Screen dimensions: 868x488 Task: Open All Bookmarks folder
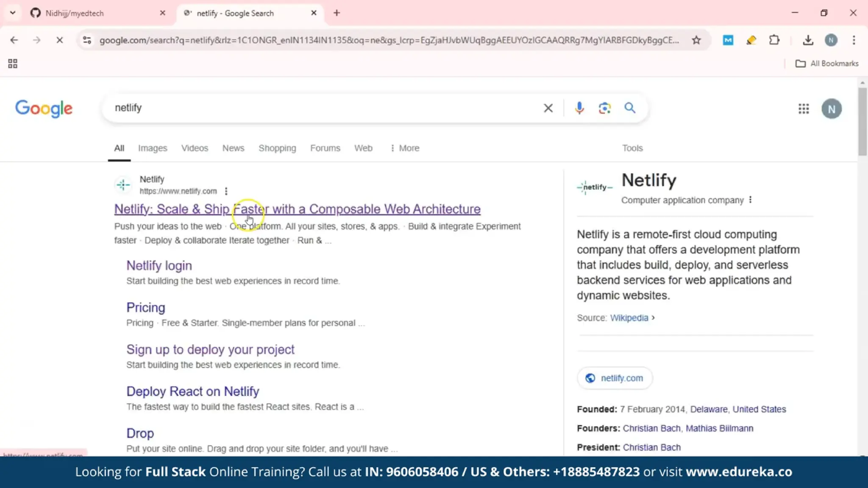pyautogui.click(x=827, y=64)
